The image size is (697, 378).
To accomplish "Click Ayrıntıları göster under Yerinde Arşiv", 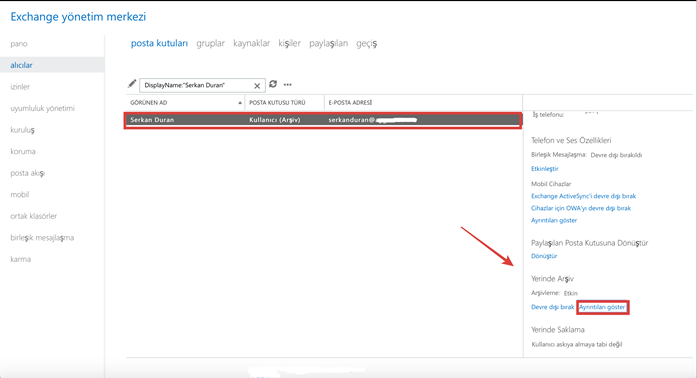I will pos(602,307).
